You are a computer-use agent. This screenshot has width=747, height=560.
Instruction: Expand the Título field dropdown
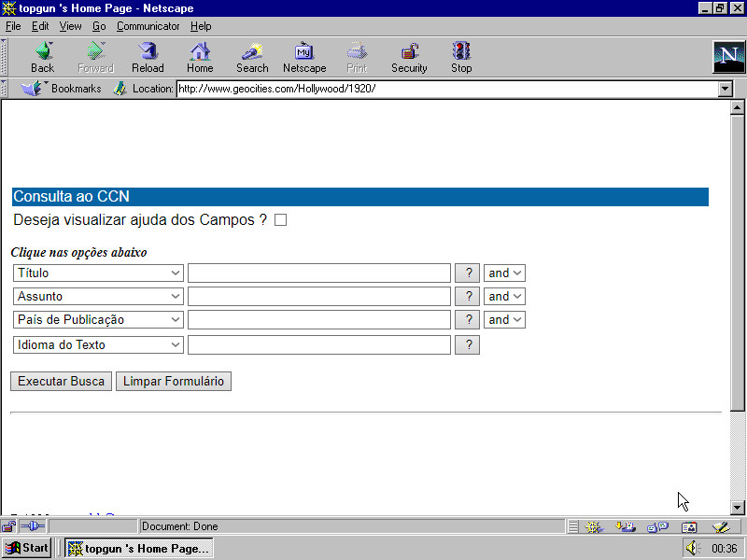click(x=98, y=273)
